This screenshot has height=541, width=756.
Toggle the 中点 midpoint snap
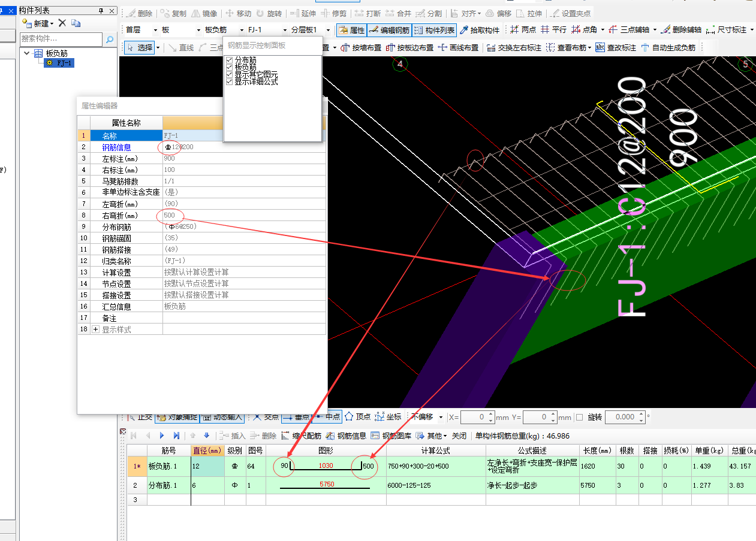point(326,417)
